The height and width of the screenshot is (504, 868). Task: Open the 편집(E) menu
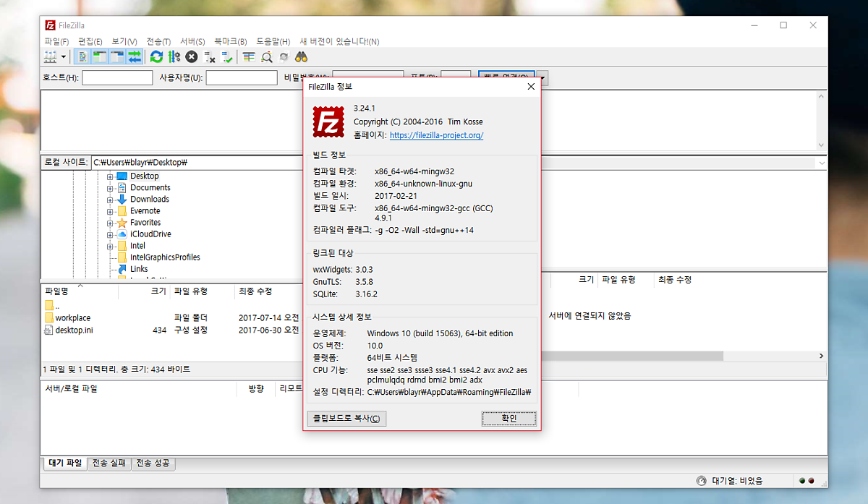pos(90,41)
